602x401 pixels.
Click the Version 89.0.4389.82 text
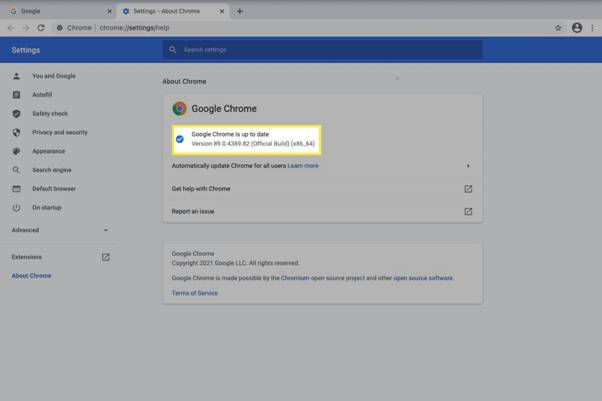click(253, 144)
